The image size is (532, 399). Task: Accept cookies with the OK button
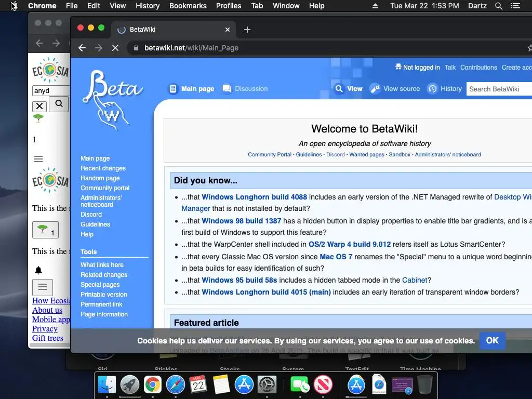pos(493,341)
